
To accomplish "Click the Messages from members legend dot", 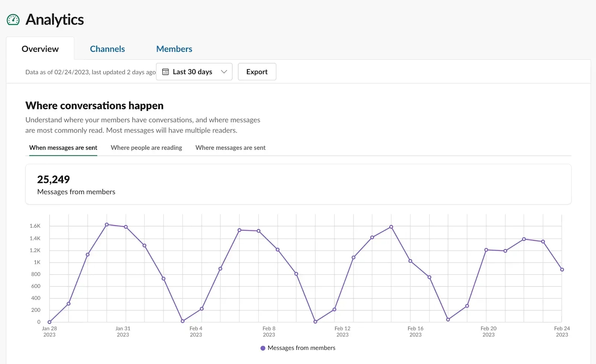I will pyautogui.click(x=263, y=348).
